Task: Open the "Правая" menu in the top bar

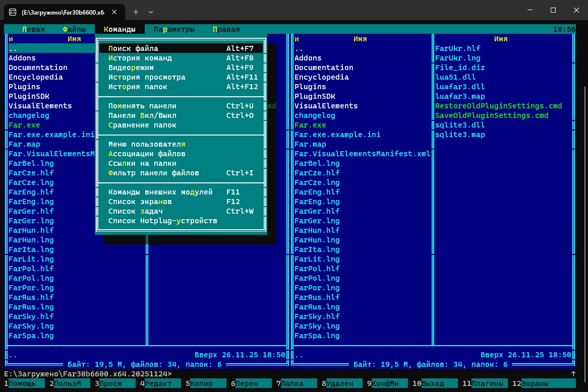Action: (x=226, y=29)
